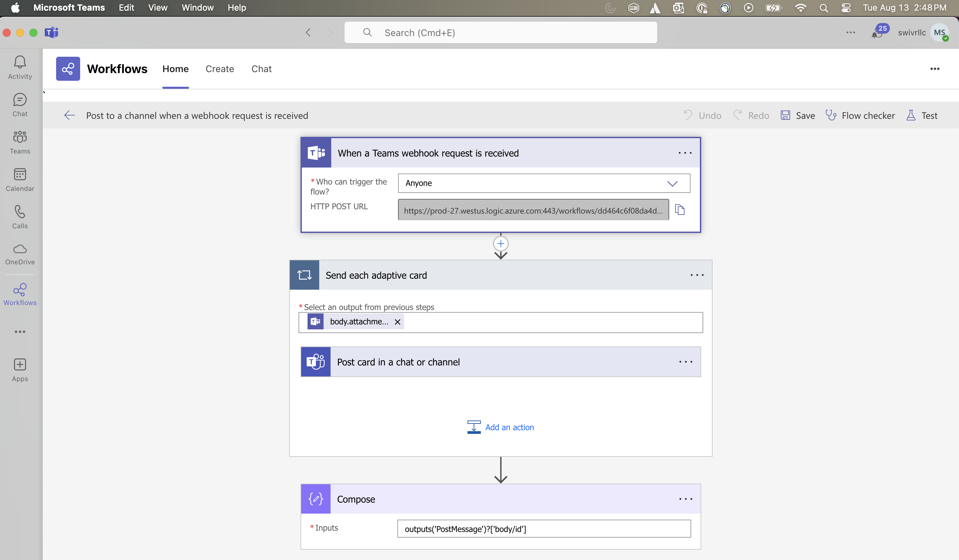Screen dimensions: 959x560
Task: Focus the Search (Cmd+E) field
Action: click(x=501, y=32)
